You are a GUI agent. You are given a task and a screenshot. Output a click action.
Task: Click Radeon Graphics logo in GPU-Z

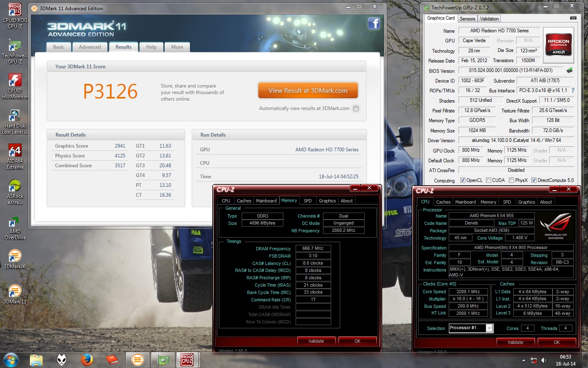point(558,45)
